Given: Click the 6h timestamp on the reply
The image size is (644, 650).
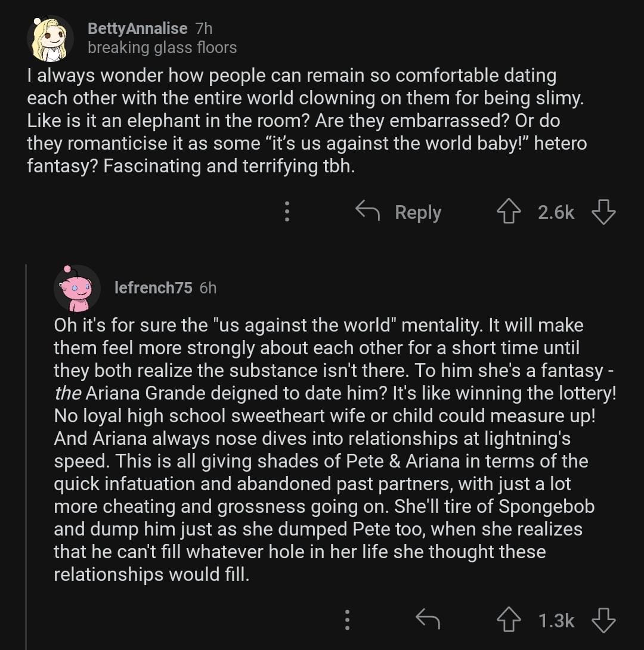Looking at the screenshot, I should point(208,288).
